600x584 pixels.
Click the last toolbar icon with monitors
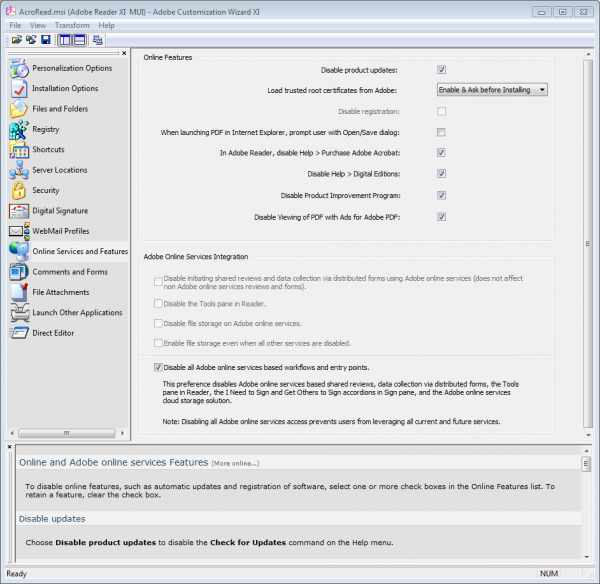pyautogui.click(x=98, y=40)
